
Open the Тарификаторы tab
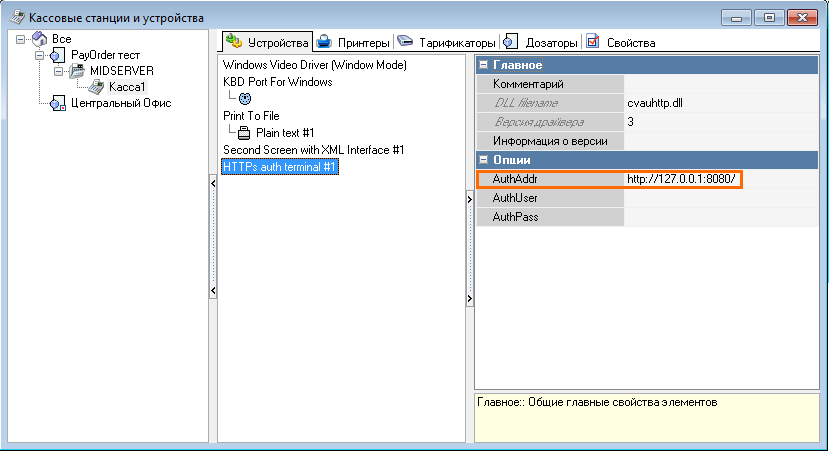click(447, 43)
